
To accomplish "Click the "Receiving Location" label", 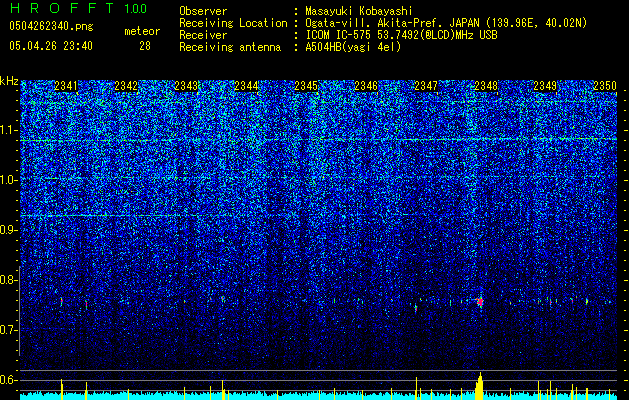I will pyautogui.click(x=233, y=23).
